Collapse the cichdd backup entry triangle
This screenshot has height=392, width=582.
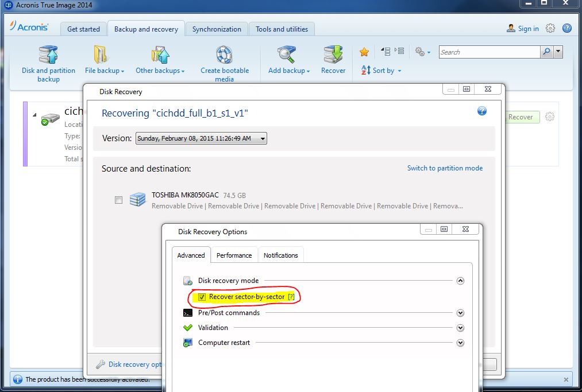(34, 115)
